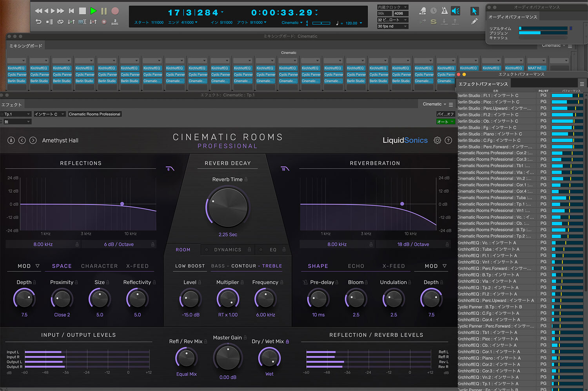Switch to the CHARACTER tab
The image size is (588, 391).
99,266
